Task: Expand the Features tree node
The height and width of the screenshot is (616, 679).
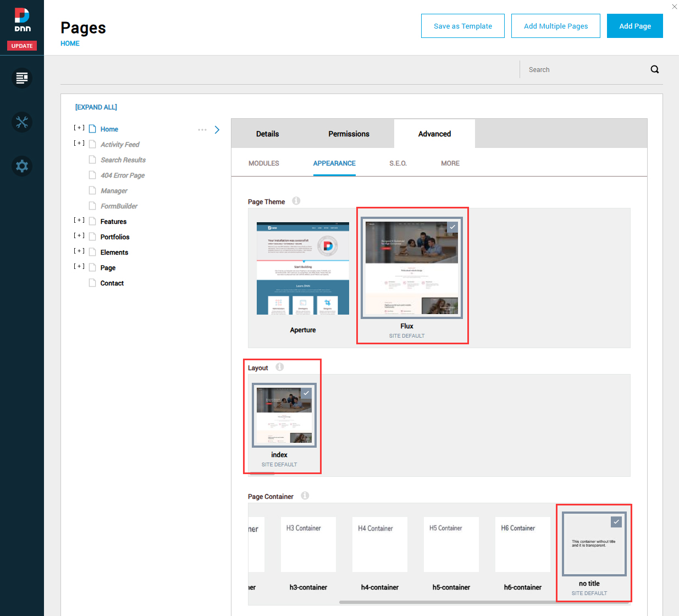Action: [x=79, y=220]
